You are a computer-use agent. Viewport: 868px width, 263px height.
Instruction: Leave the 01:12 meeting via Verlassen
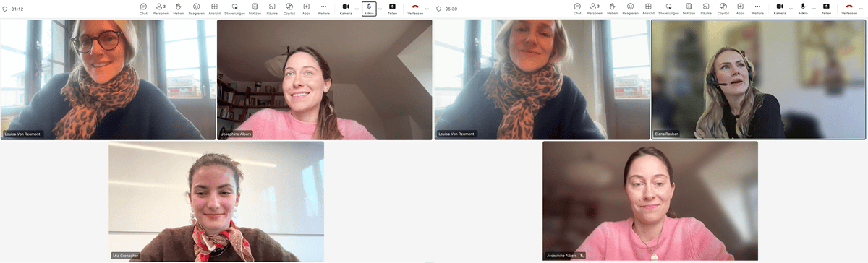(414, 9)
